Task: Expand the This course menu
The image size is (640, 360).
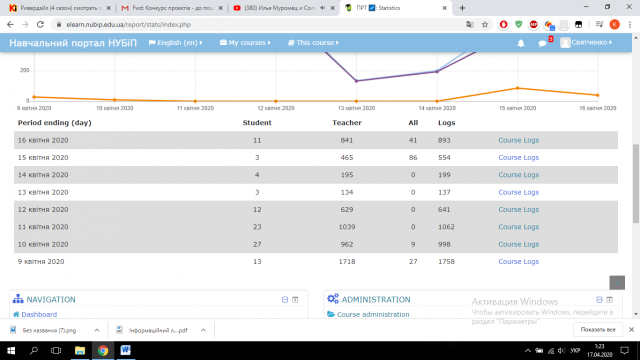Action: point(313,42)
